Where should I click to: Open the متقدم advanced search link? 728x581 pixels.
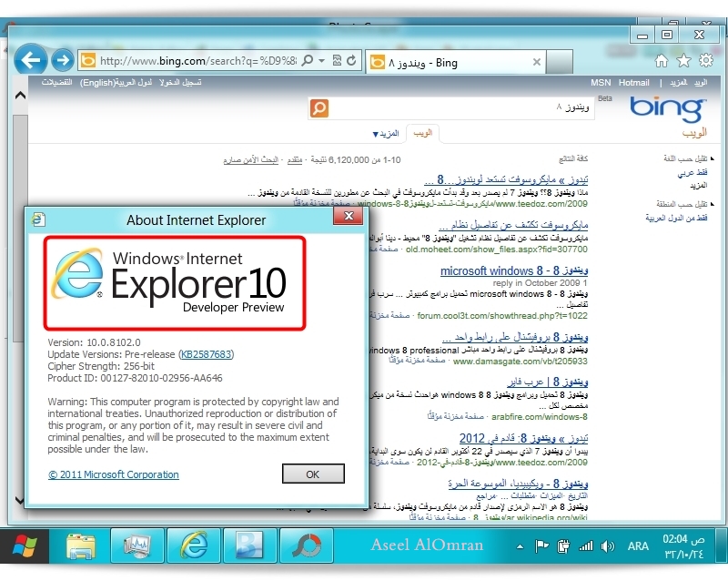(295, 160)
